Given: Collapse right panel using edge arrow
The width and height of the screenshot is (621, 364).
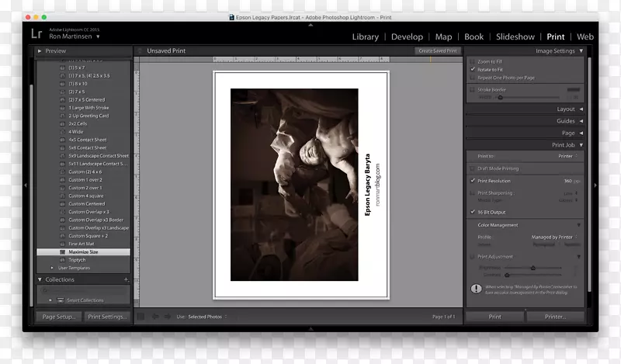Looking at the screenshot, I should (595, 185).
